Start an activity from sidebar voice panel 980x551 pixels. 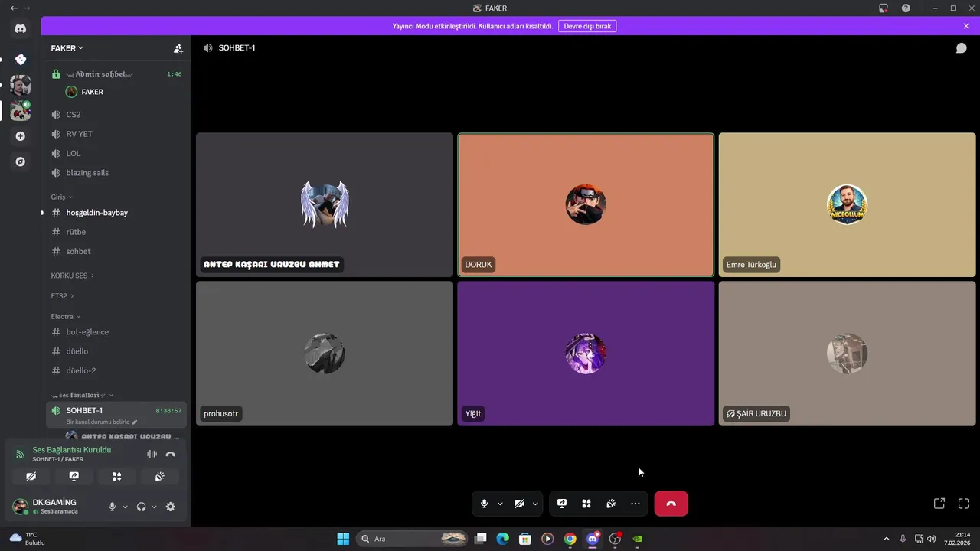click(116, 476)
